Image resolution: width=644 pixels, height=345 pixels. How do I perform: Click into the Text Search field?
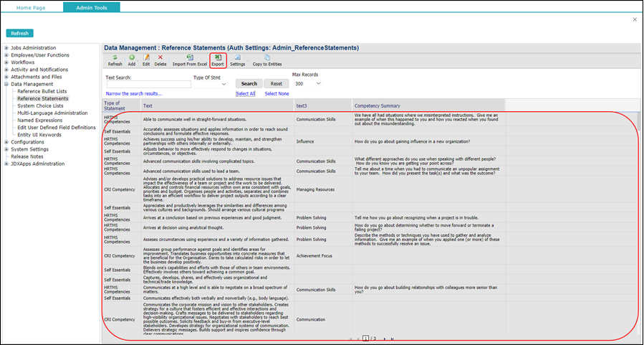[148, 84]
